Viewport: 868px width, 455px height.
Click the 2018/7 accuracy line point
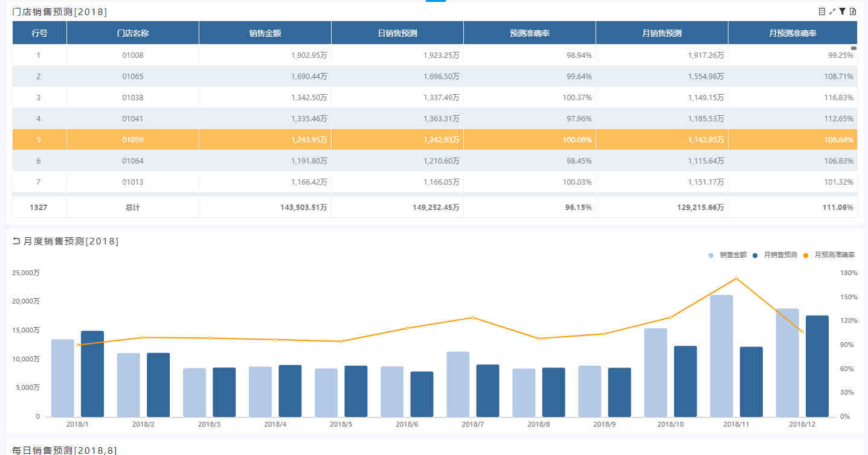472,317
